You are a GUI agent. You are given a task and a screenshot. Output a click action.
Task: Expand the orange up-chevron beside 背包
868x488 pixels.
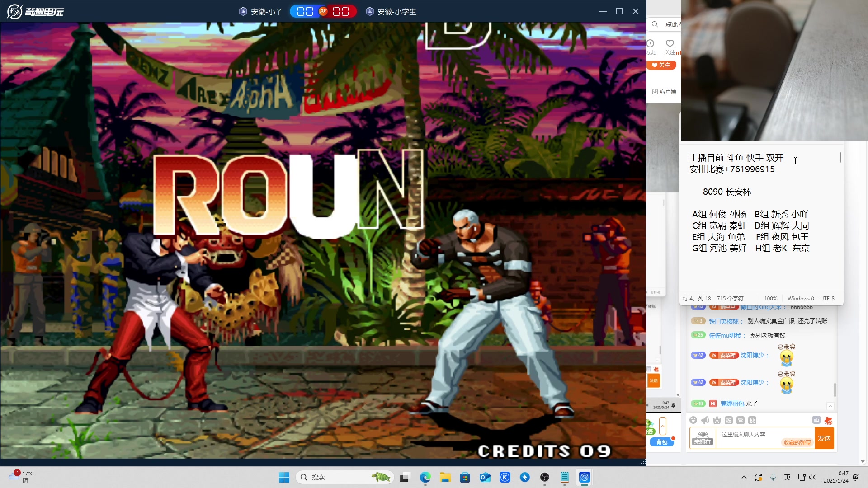coord(663,426)
